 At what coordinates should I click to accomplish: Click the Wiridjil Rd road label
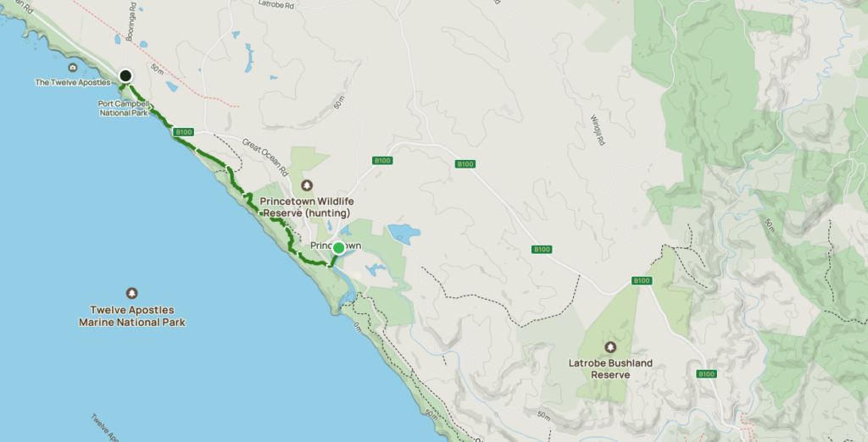[x=598, y=130]
